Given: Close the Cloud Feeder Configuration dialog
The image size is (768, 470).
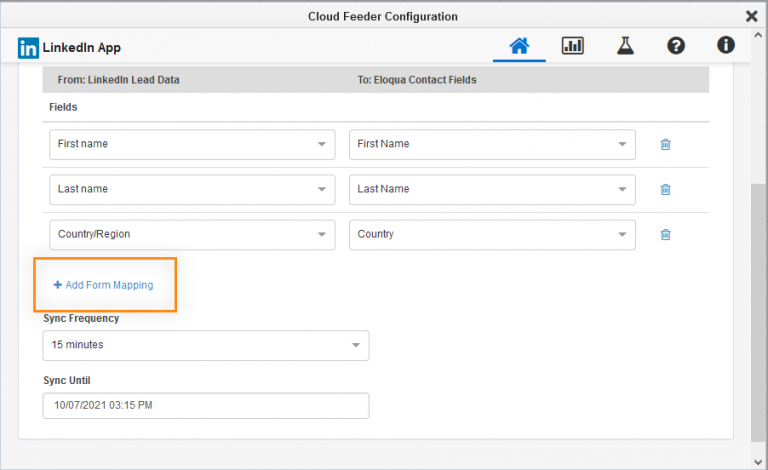Looking at the screenshot, I should (x=752, y=16).
